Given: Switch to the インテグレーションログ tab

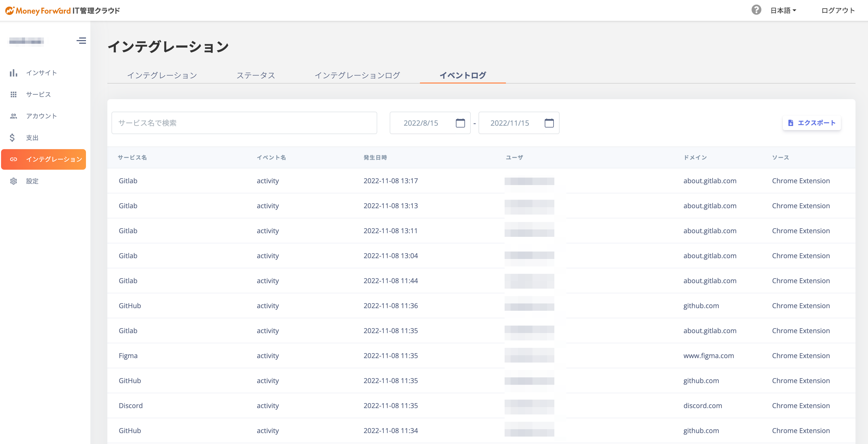Looking at the screenshot, I should (x=357, y=75).
